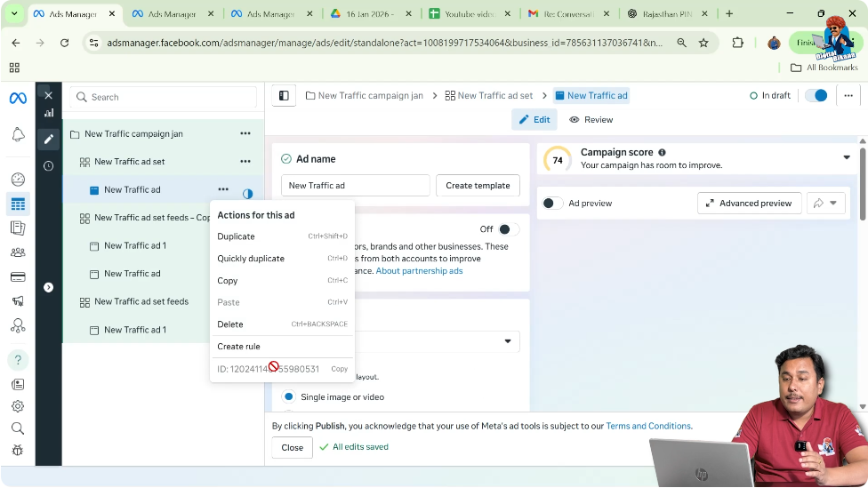This screenshot has height=488, width=868.
Task: Open Help question mark icon
Action: tap(18, 360)
